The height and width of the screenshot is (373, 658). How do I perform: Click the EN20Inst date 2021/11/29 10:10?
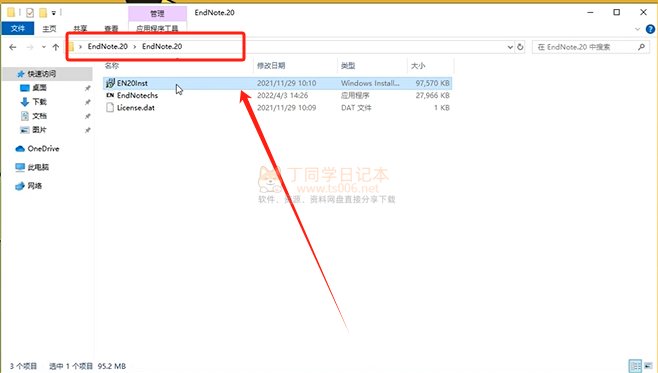coord(286,83)
